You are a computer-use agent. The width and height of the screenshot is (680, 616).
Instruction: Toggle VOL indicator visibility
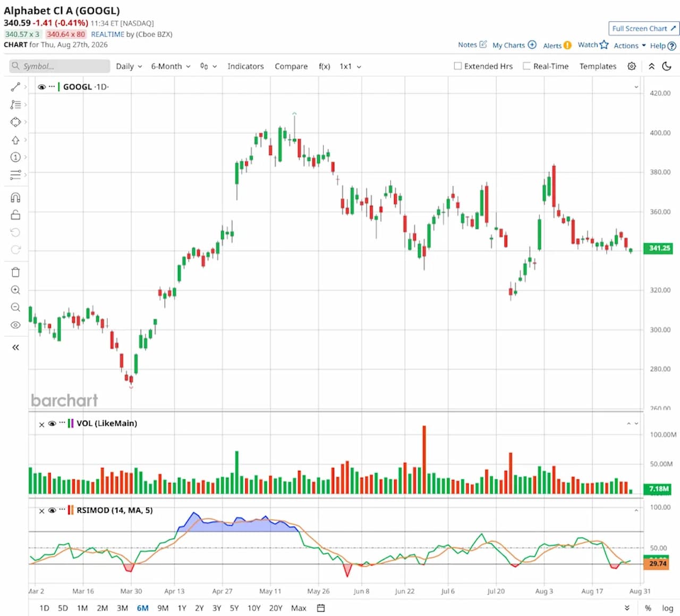52,424
